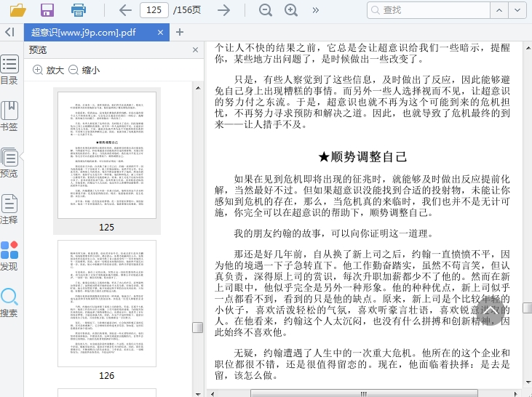Image resolution: width=532 pixels, height=397 pixels.
Task: Zoom out using the minus magnifier in the toolbar
Action: (266, 10)
